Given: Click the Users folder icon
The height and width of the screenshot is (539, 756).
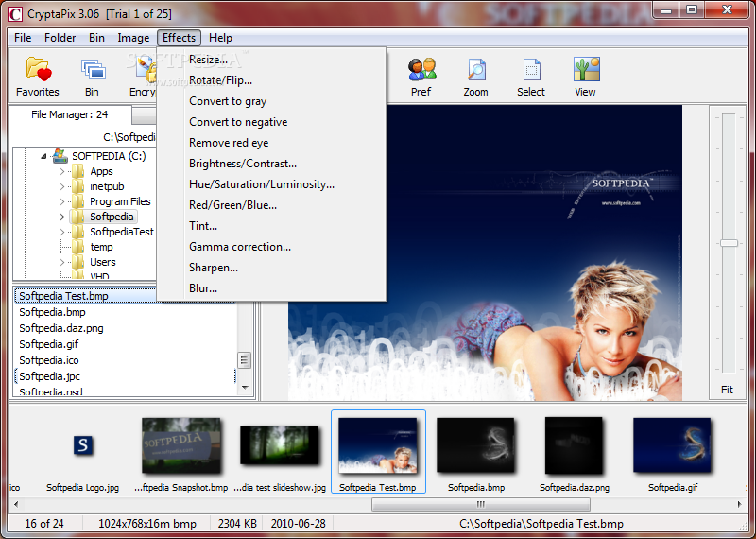Looking at the screenshot, I should 77,262.
